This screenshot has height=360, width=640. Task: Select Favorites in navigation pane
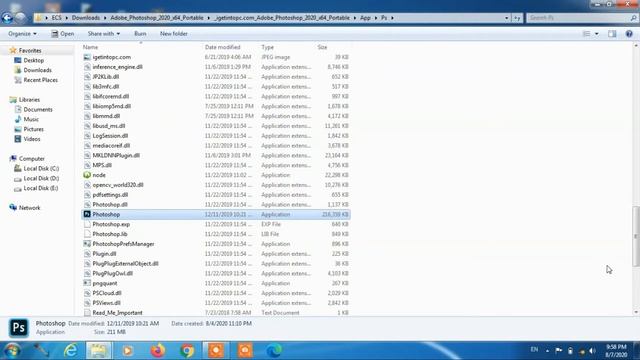tap(30, 51)
